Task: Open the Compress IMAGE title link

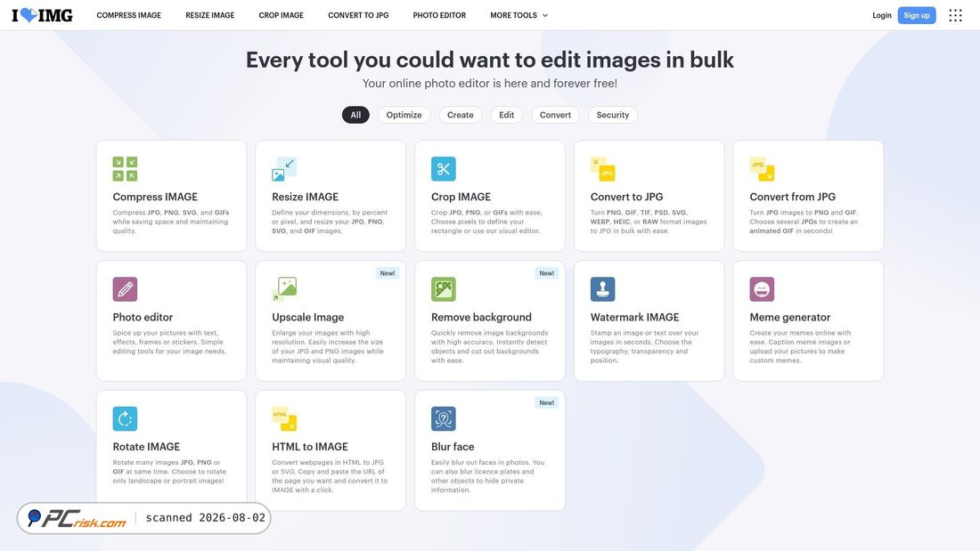Action: pyautogui.click(x=155, y=197)
